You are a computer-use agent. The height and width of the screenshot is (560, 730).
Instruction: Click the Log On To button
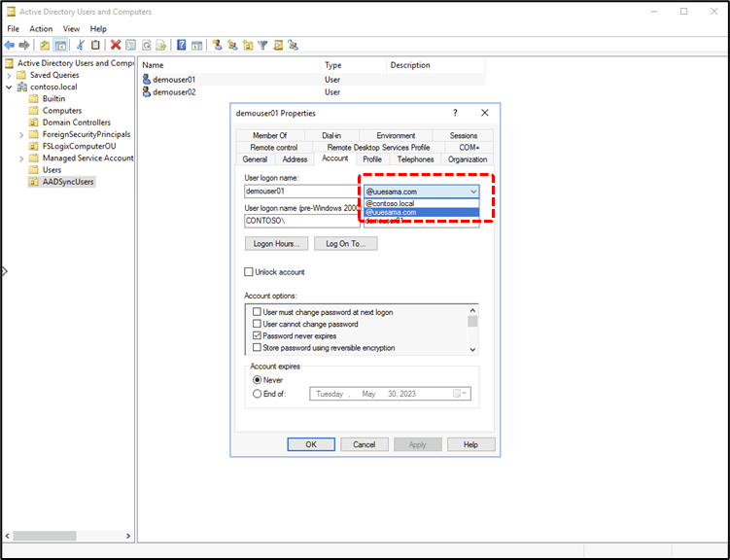(x=345, y=243)
